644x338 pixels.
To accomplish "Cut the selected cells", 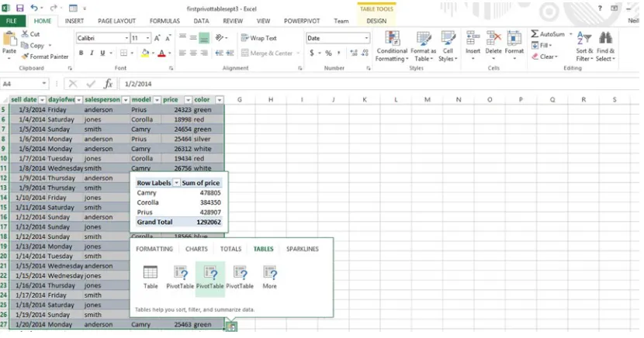I will 31,34.
